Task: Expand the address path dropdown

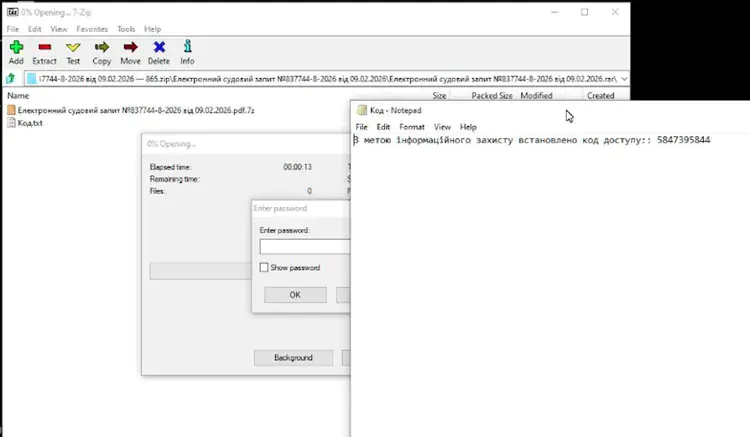Action: pyautogui.click(x=624, y=78)
